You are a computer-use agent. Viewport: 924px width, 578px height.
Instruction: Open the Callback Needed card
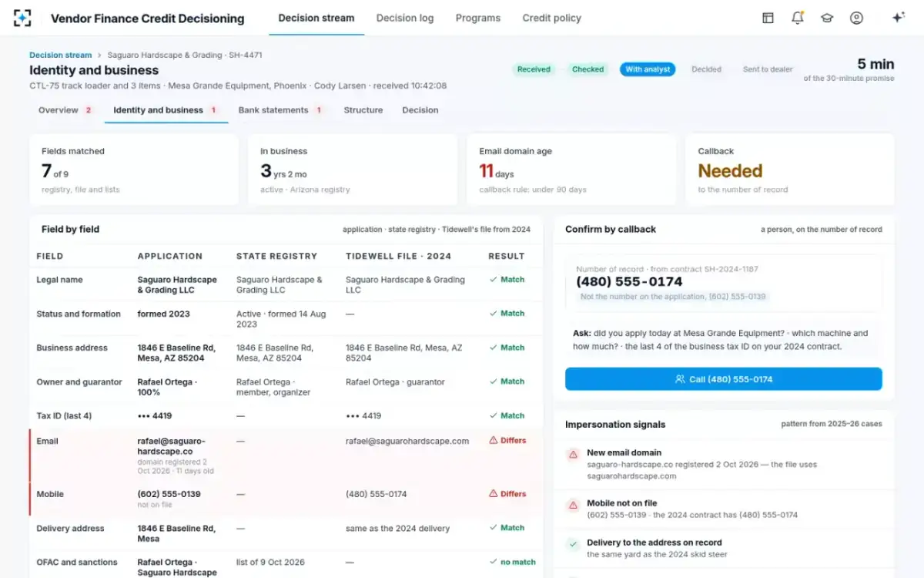click(790, 170)
